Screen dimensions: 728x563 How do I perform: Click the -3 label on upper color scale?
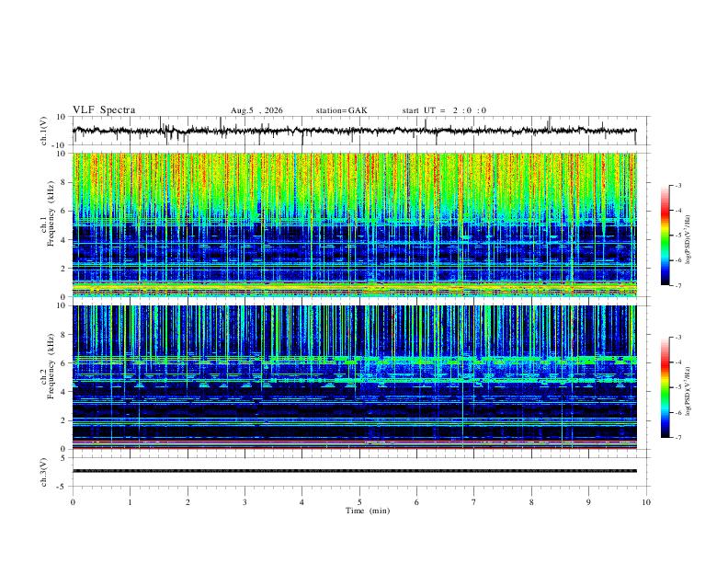pyautogui.click(x=677, y=185)
